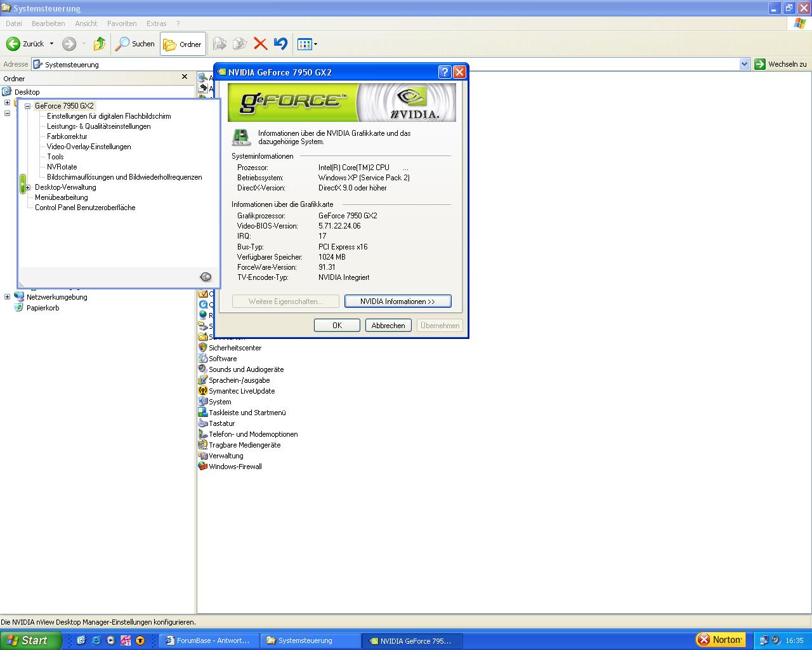Screen dimensions: 812x650
Task: Select the Farbkorrektur entry
Action: click(x=67, y=136)
